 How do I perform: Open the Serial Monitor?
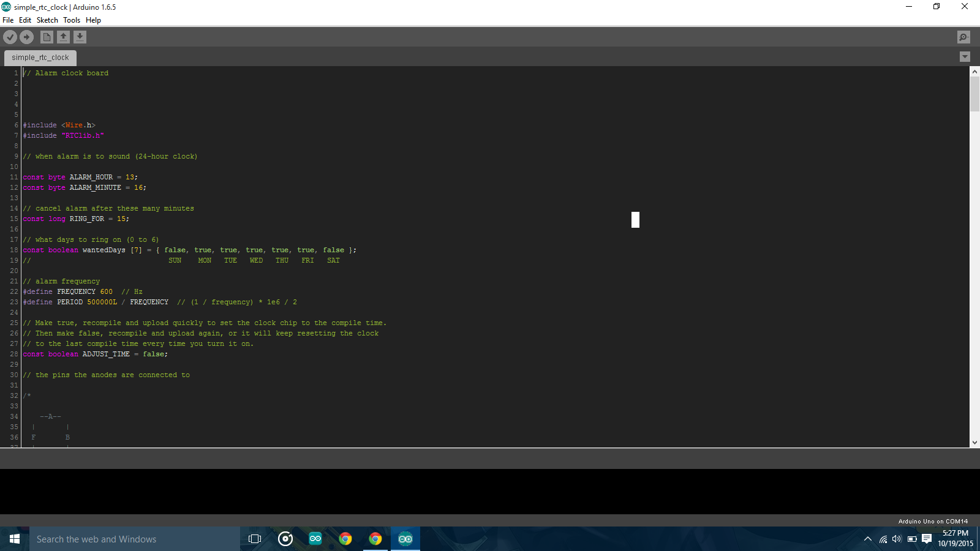click(x=963, y=37)
